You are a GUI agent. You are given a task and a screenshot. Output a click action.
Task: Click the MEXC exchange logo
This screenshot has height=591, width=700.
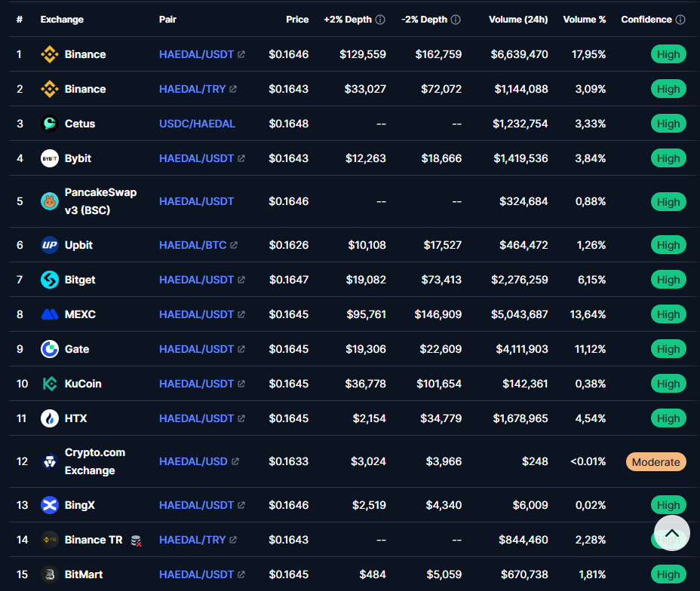tap(50, 314)
